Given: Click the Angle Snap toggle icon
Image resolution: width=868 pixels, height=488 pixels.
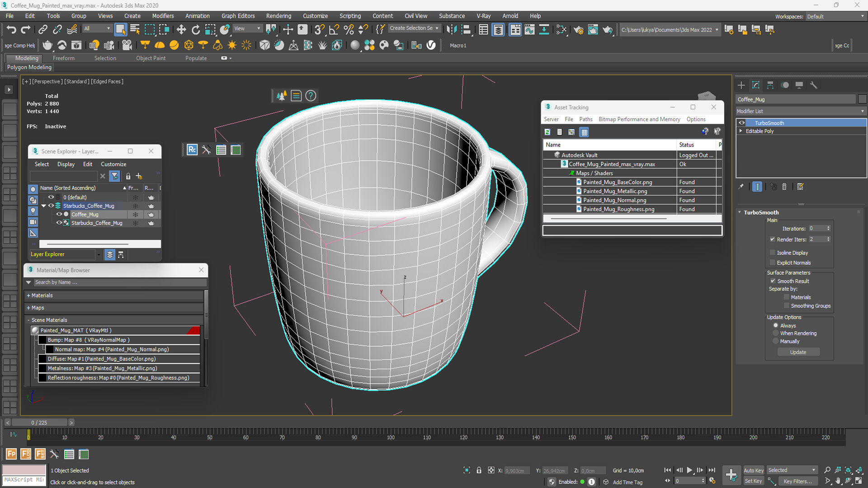Looking at the screenshot, I should click(334, 30).
